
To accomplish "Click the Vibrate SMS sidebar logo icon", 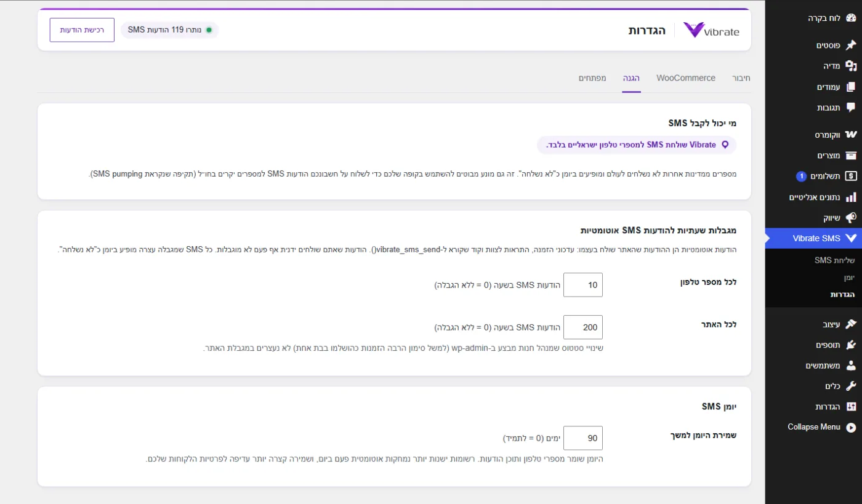I will point(851,238).
